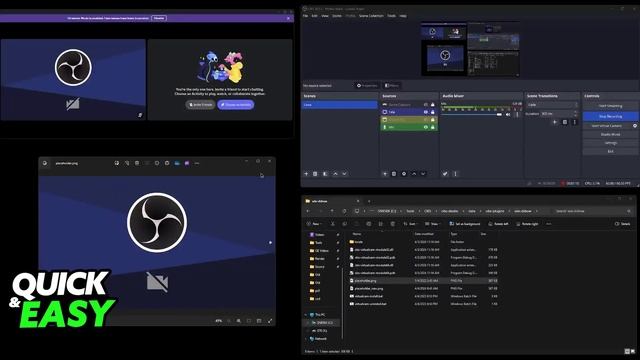Screen dimensions: 640x360
Task: Click Rotate right in Explorer toolbar
Action: [527, 224]
